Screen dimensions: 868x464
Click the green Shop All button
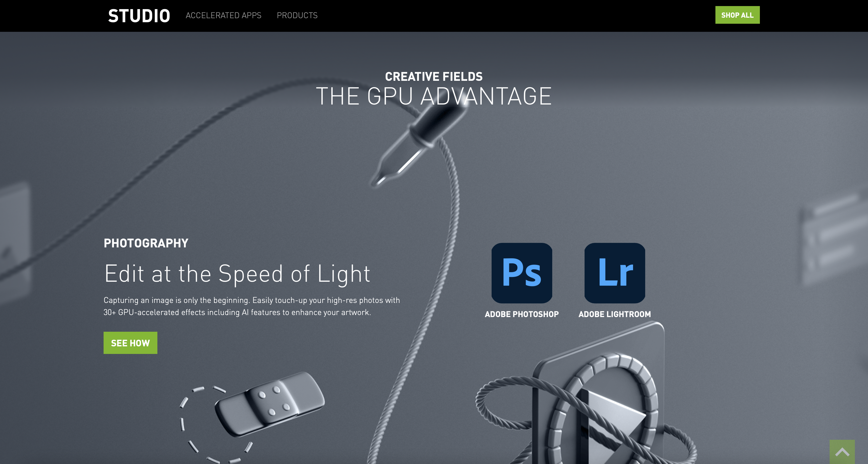pos(737,15)
